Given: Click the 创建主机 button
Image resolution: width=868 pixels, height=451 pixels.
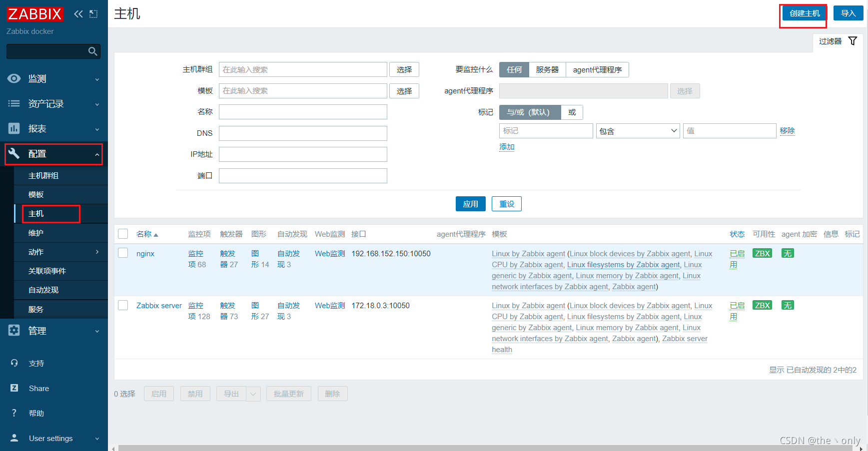Looking at the screenshot, I should click(805, 13).
